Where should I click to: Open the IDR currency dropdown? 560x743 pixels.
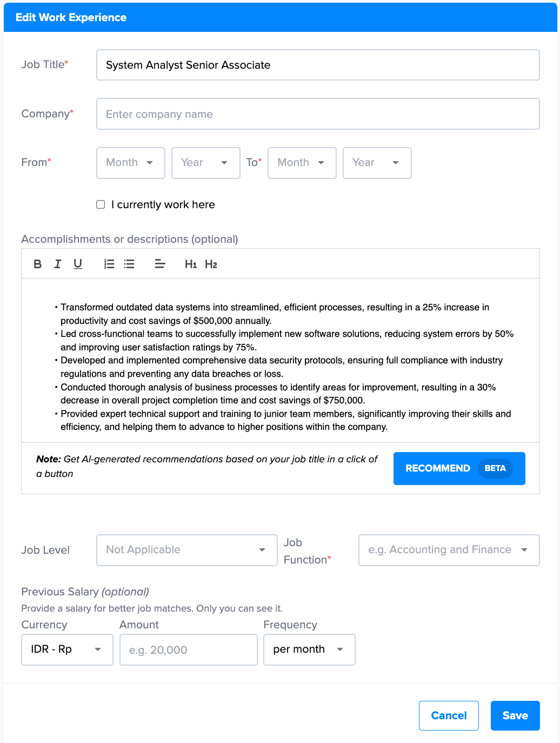tap(66, 649)
